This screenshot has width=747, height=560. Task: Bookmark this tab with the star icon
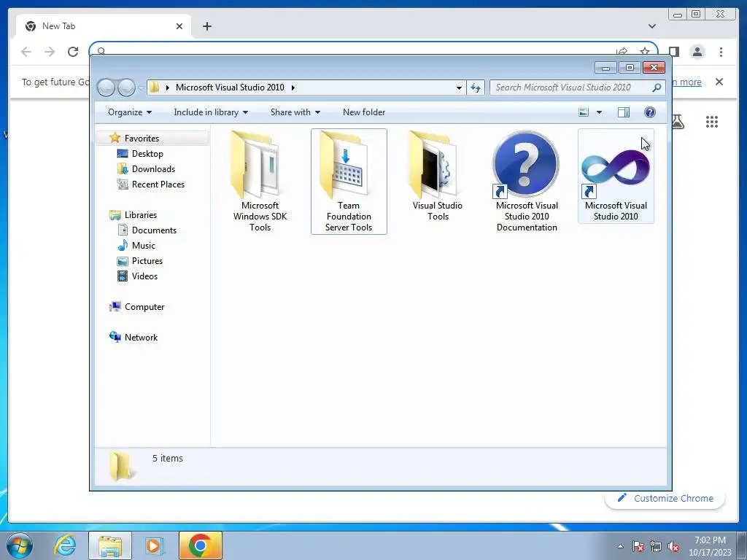[x=645, y=51]
